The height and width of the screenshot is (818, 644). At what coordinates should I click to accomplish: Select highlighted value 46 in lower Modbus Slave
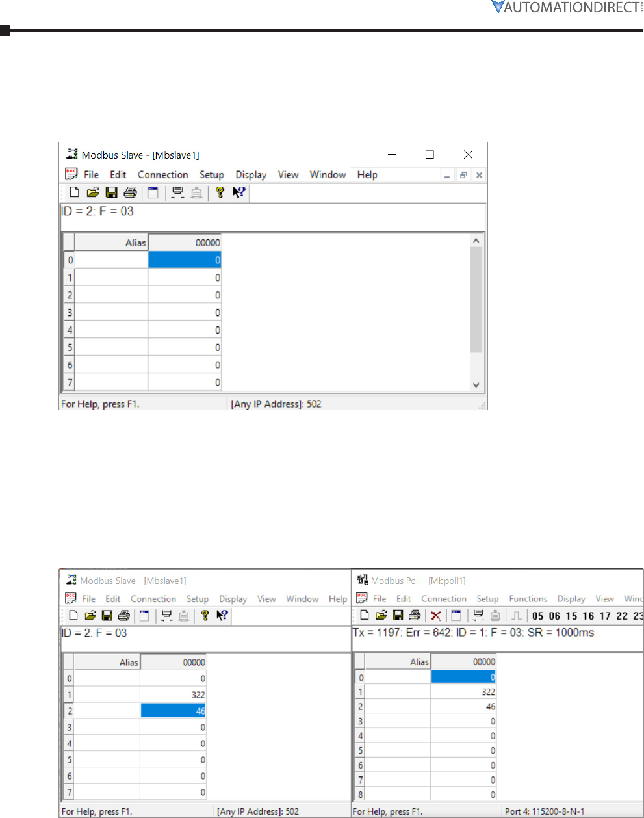(x=173, y=711)
